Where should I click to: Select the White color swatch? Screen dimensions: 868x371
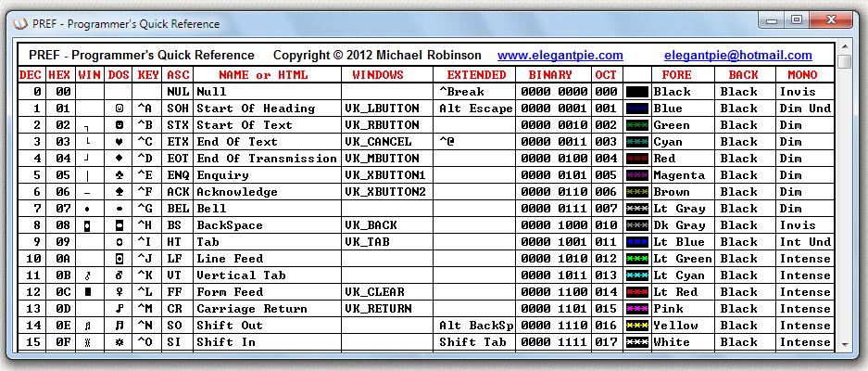[x=637, y=342]
